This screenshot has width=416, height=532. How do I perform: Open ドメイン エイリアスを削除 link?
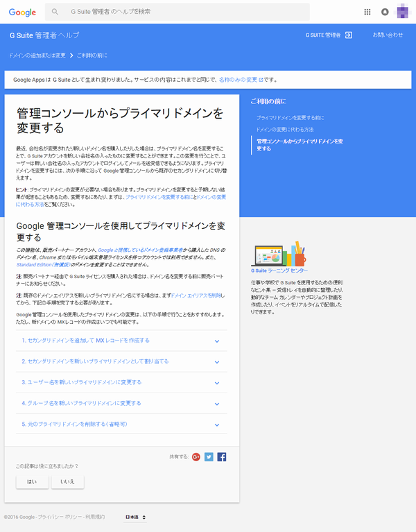click(x=196, y=295)
